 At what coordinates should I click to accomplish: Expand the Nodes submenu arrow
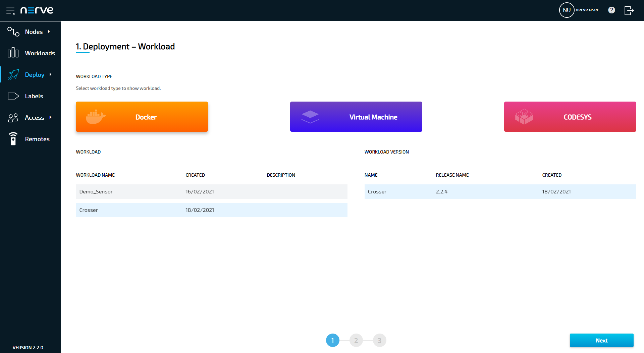pyautogui.click(x=49, y=32)
